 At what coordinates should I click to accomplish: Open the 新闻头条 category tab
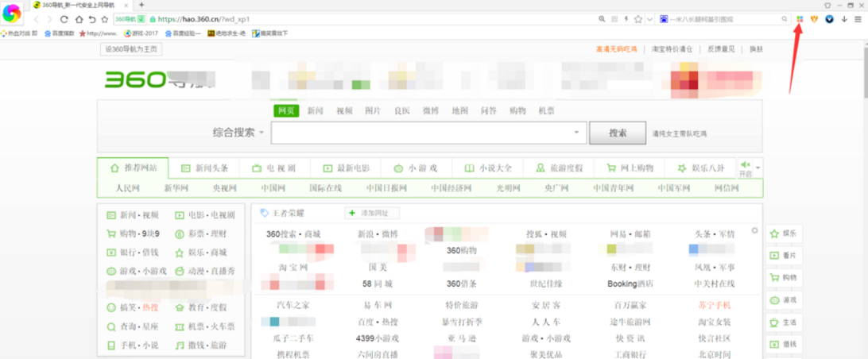pyautogui.click(x=204, y=168)
